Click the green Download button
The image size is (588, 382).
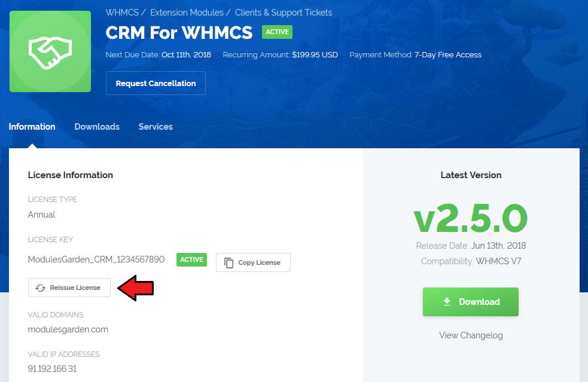(x=471, y=302)
